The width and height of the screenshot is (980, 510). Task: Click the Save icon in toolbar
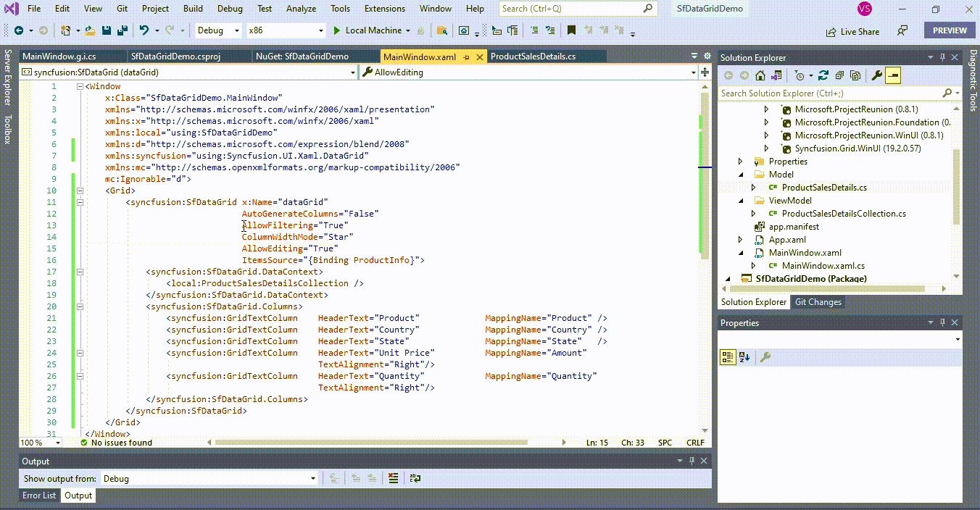point(107,30)
